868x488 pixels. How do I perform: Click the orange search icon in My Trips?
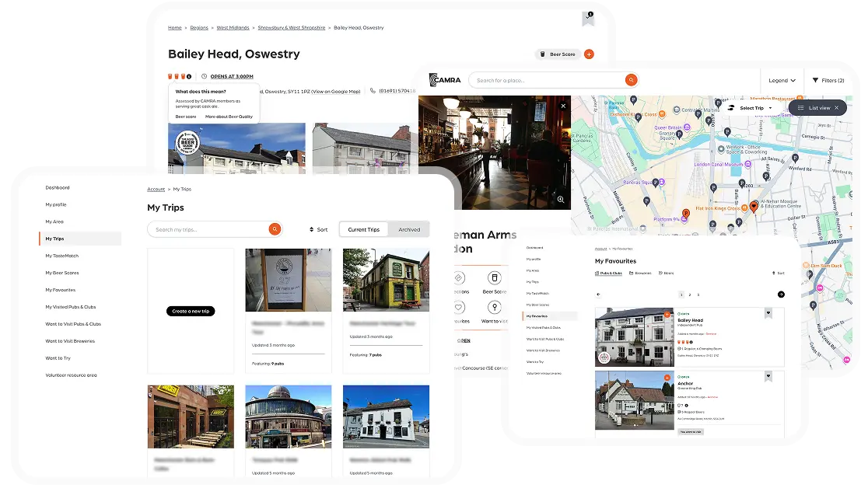click(274, 229)
